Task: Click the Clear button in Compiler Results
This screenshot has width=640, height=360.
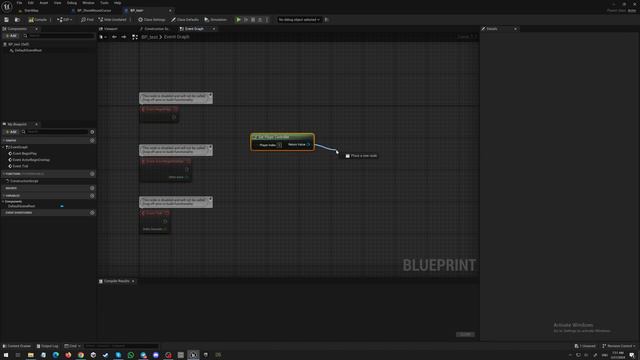Action: [x=465, y=334]
